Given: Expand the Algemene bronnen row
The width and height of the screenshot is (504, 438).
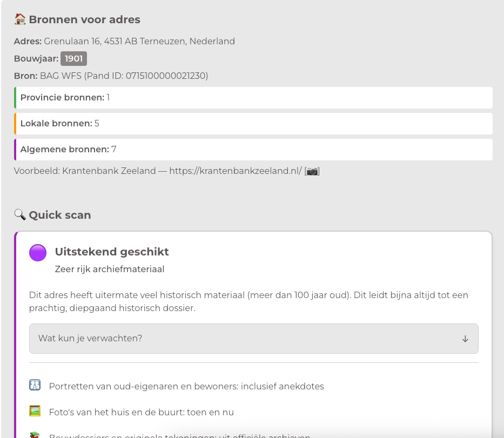Looking at the screenshot, I should point(253,150).
